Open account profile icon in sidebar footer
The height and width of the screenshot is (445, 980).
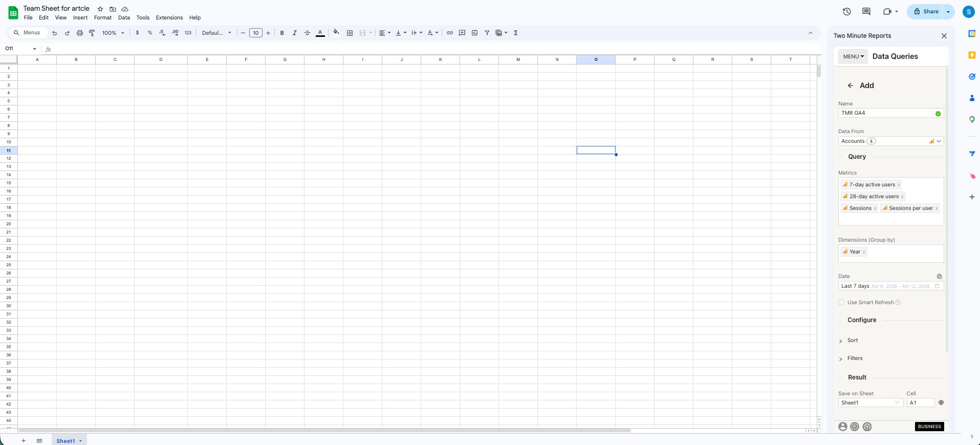[843, 427]
